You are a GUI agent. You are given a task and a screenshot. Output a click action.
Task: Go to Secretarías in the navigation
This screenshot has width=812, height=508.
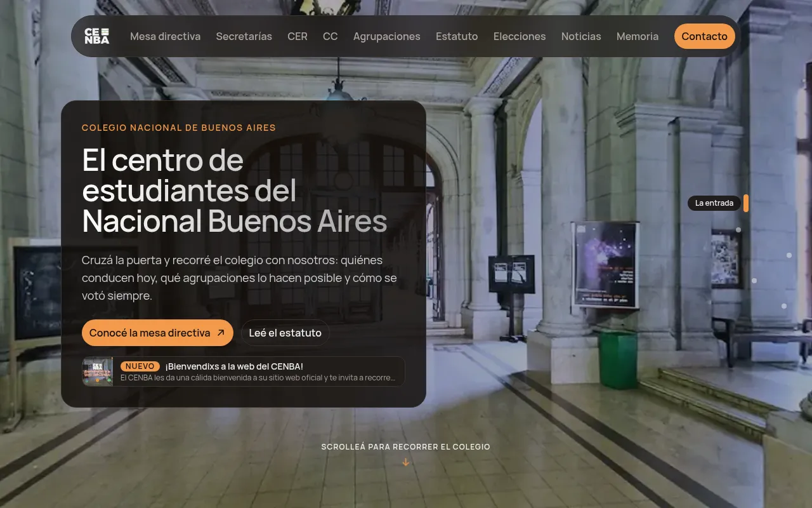point(244,36)
